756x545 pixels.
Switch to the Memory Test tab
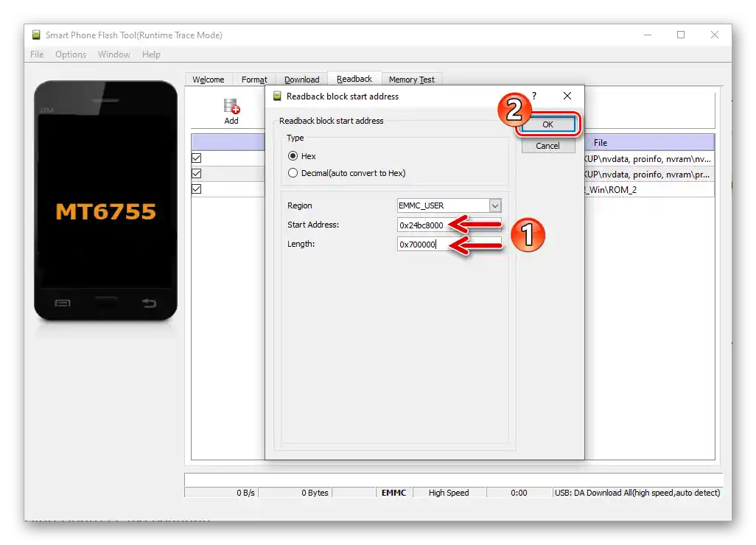[x=412, y=79]
